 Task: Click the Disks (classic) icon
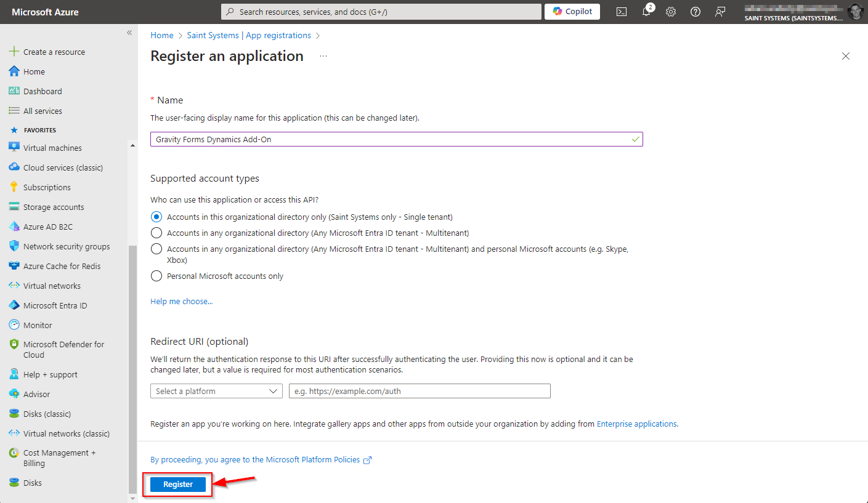14,414
